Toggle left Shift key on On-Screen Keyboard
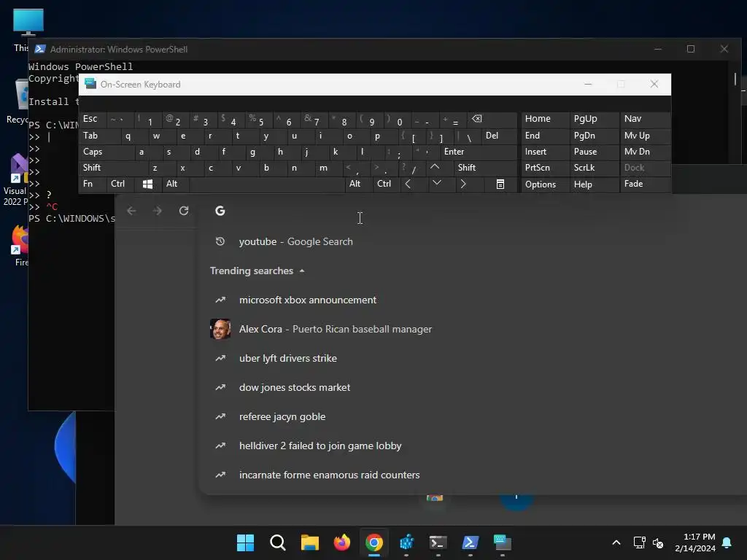The width and height of the screenshot is (747, 560). (x=114, y=168)
